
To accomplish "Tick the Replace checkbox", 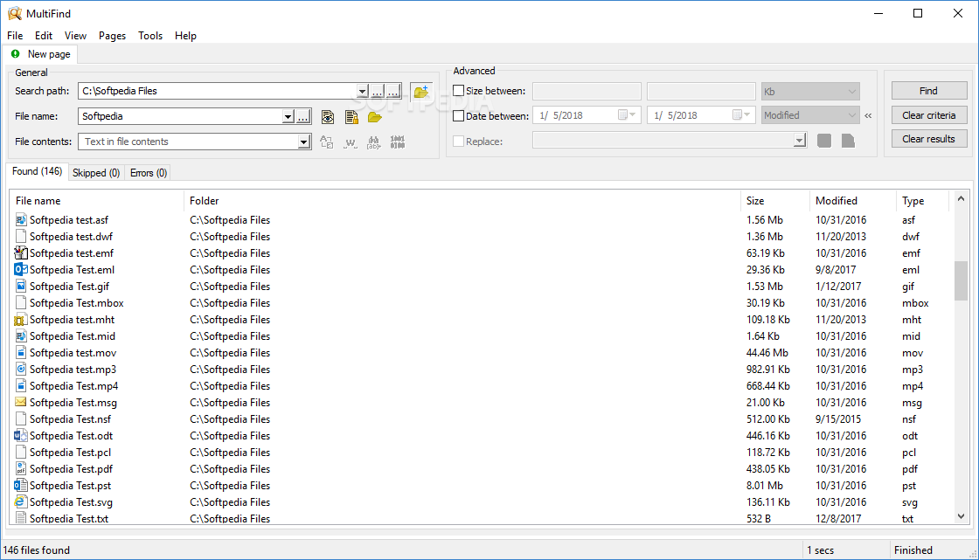I will click(458, 142).
